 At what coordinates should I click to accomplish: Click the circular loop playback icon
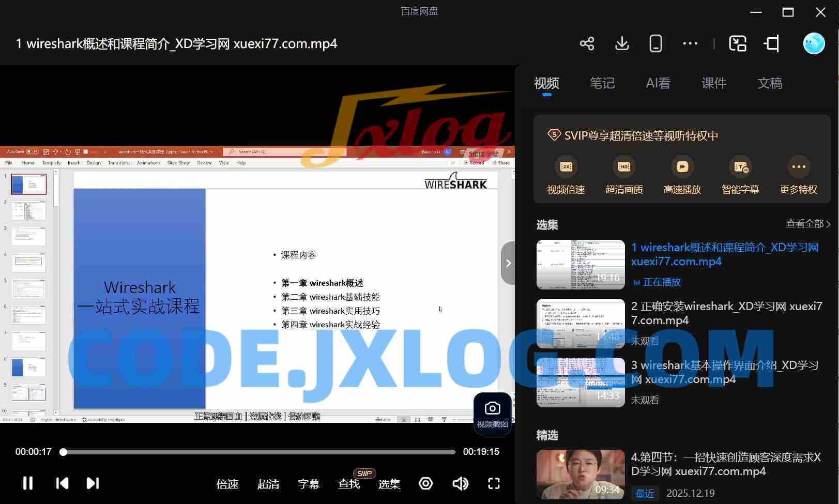426,483
